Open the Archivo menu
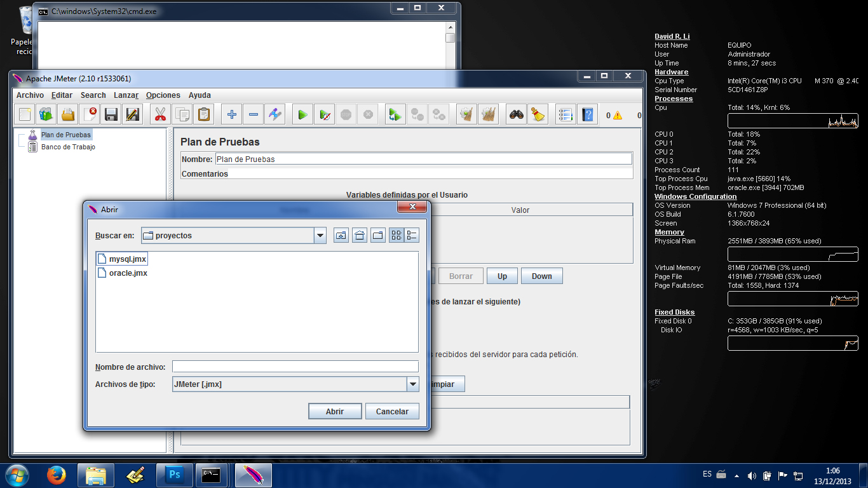This screenshot has height=488, width=868. [31, 95]
